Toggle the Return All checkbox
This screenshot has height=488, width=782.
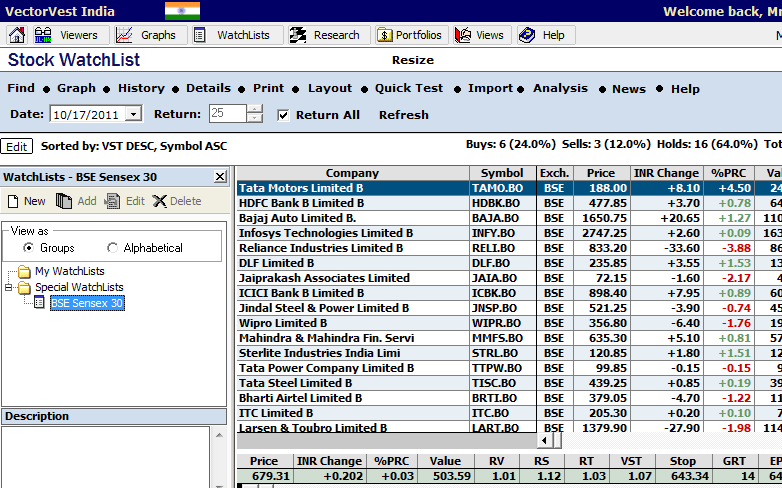[283, 115]
